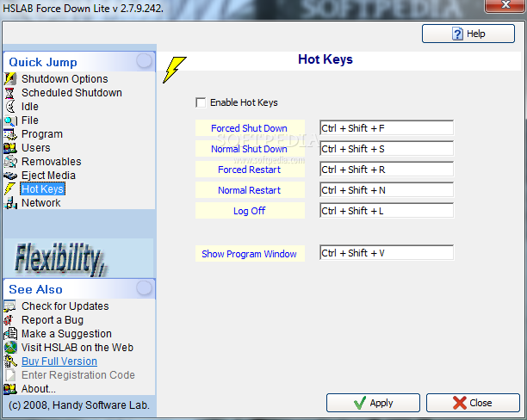Click the Normal Shut Down hotkey field
Viewport: 527px width, 420px height.
pyautogui.click(x=387, y=149)
